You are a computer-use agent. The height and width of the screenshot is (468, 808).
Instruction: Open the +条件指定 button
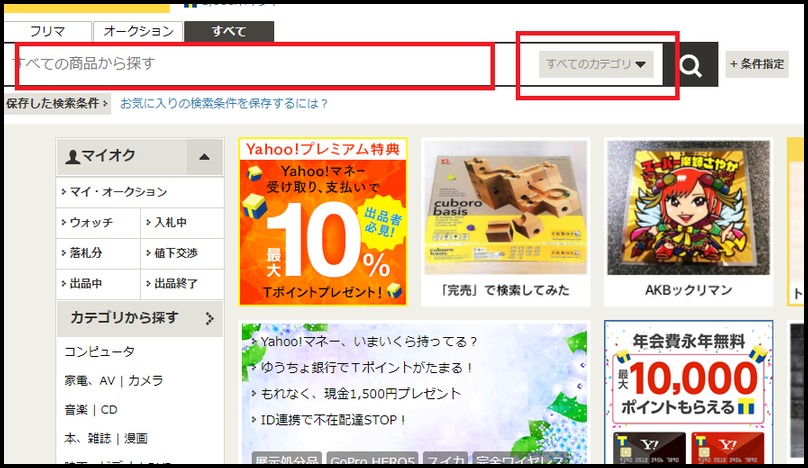click(x=757, y=64)
